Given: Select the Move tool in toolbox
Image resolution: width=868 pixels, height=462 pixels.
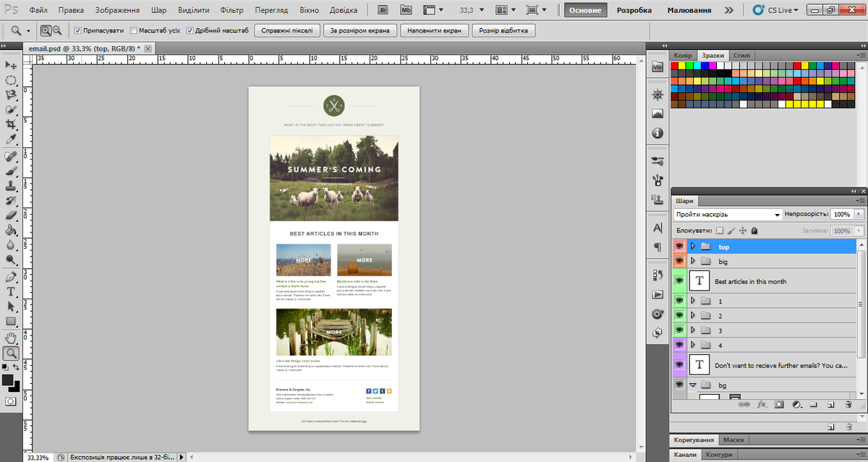Looking at the screenshot, I should (11, 65).
